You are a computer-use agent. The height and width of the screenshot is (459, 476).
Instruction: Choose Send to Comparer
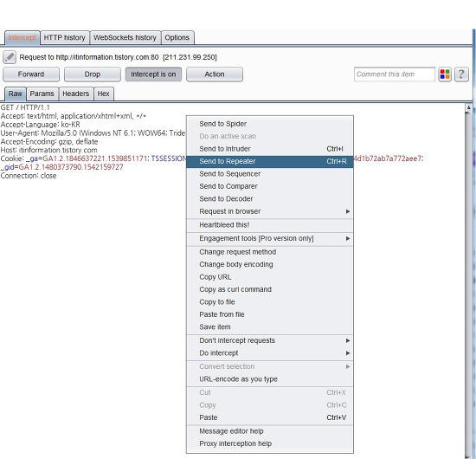[x=269, y=186]
